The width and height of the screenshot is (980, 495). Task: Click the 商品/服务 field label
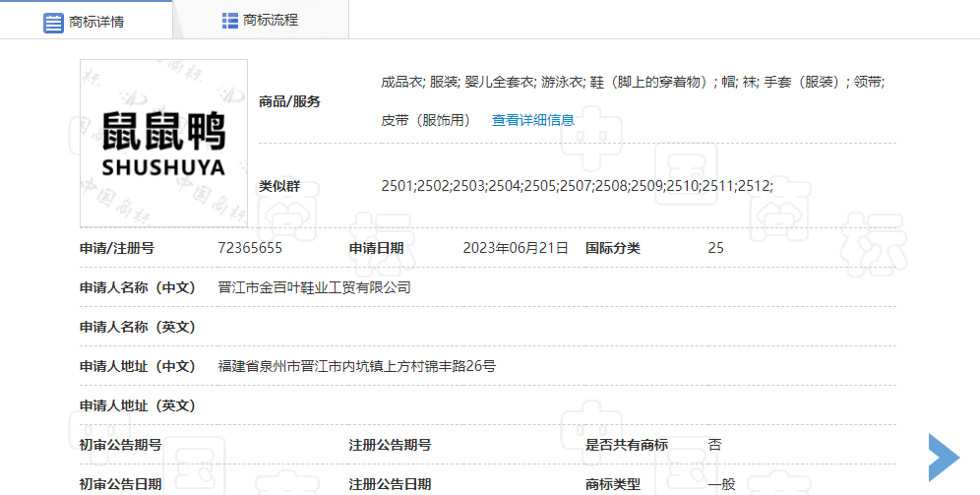point(289,101)
